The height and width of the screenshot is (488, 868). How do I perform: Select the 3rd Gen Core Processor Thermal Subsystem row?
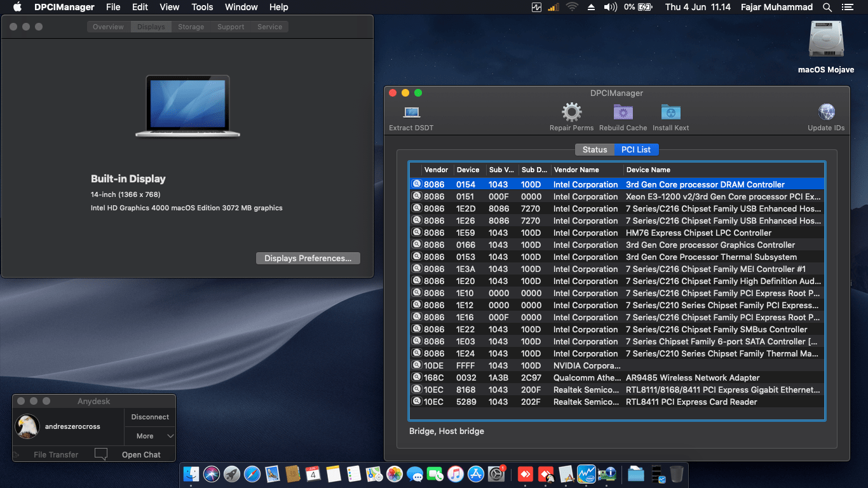point(616,257)
